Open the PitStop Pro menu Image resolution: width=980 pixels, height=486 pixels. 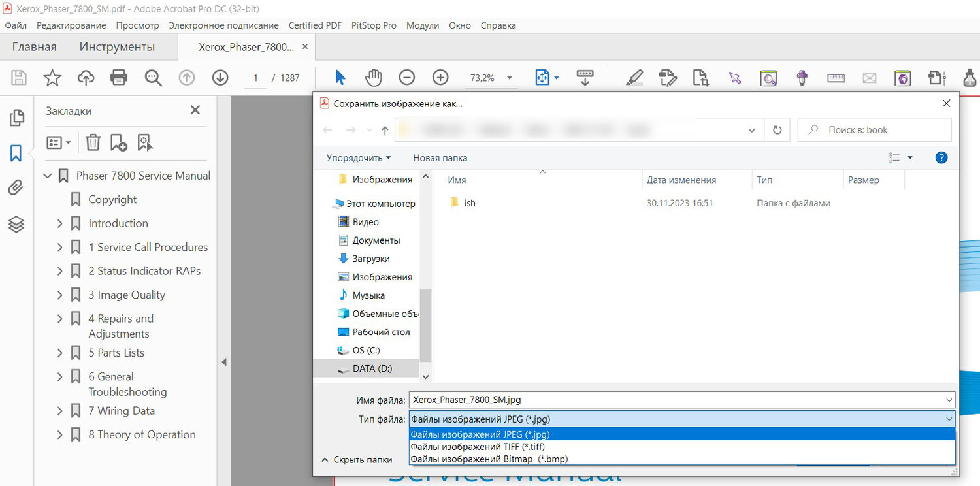pos(374,25)
